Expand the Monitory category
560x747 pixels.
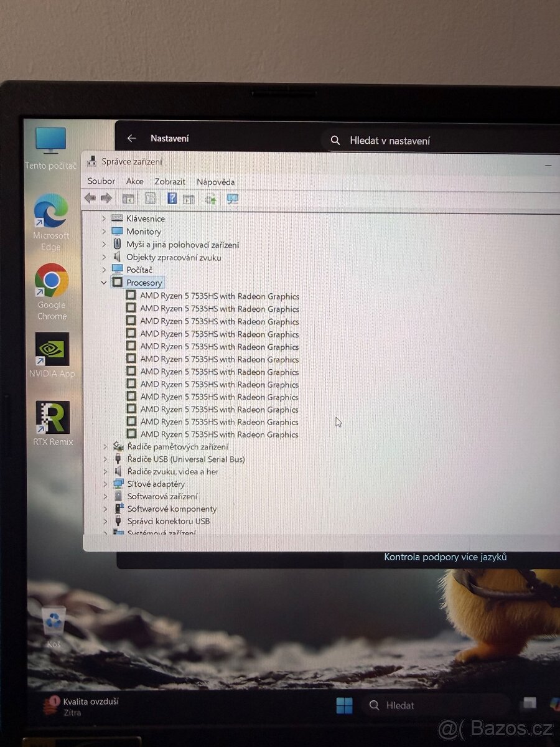click(x=104, y=231)
